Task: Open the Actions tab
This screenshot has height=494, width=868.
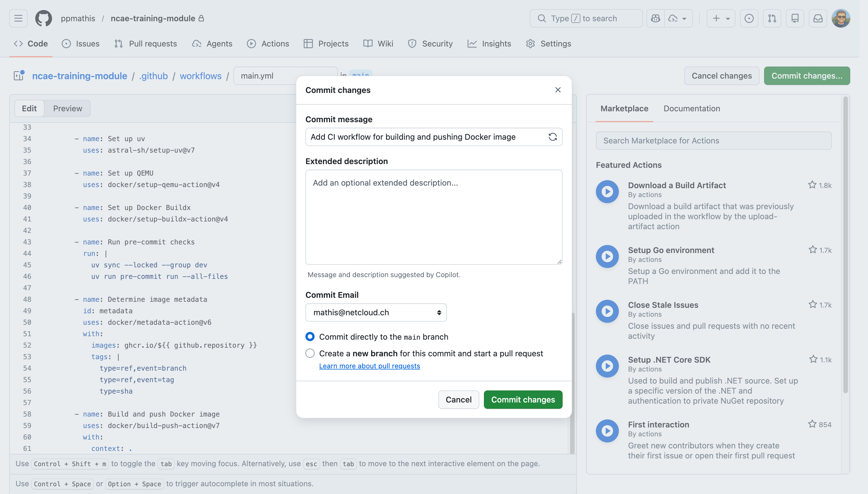Action: 268,43
